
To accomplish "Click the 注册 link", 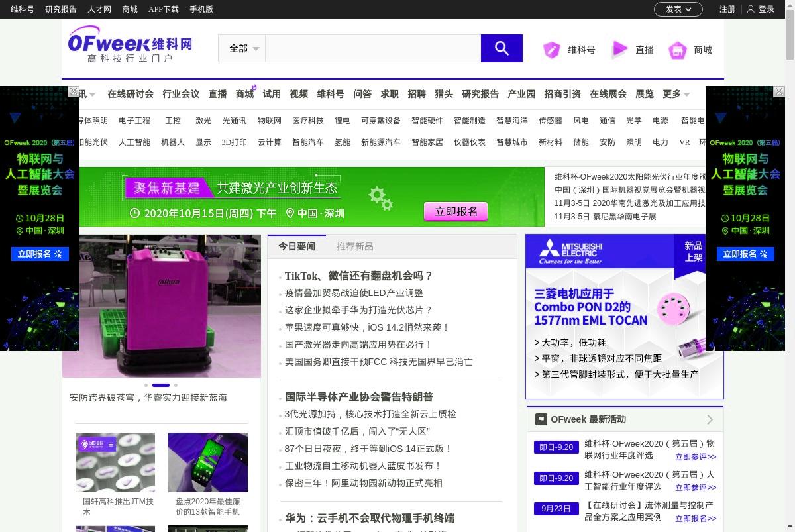I will coord(727,9).
